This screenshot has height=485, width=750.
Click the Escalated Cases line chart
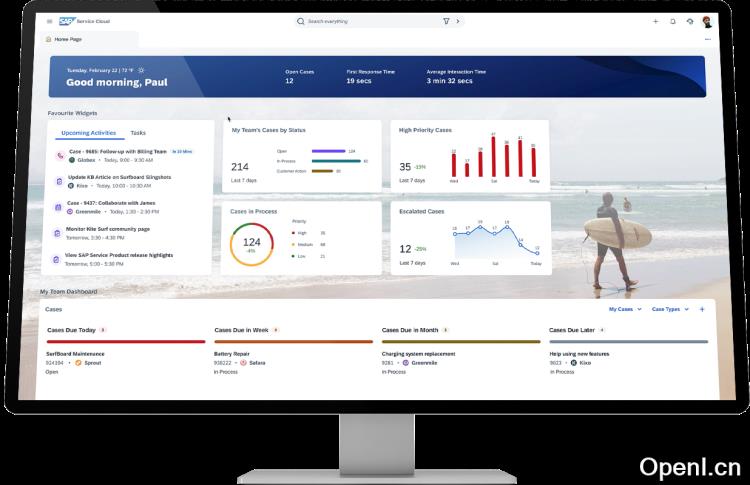click(x=496, y=241)
